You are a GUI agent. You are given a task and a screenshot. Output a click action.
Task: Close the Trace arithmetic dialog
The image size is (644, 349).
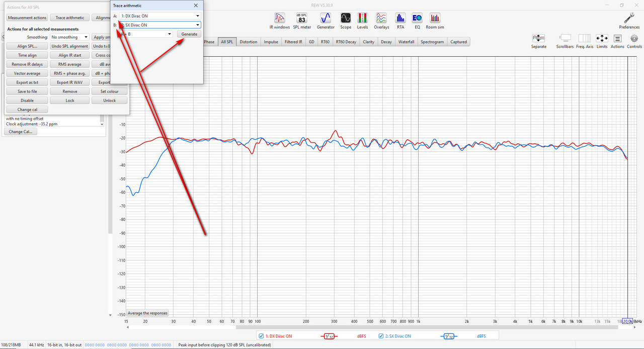pyautogui.click(x=196, y=5)
